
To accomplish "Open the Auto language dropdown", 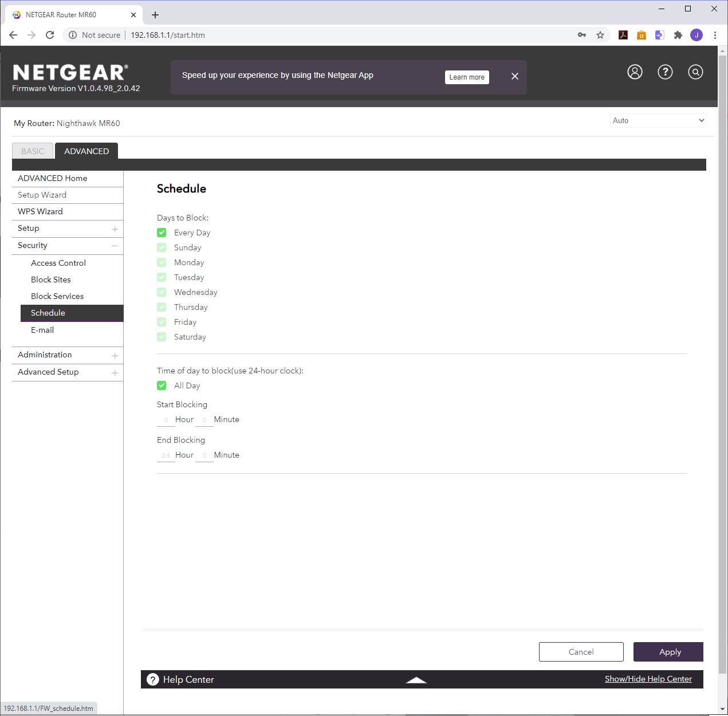I will [658, 120].
